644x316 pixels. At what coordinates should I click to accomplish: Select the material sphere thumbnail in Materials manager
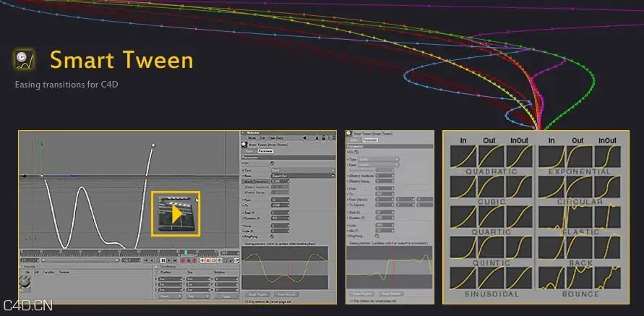click(x=25, y=283)
